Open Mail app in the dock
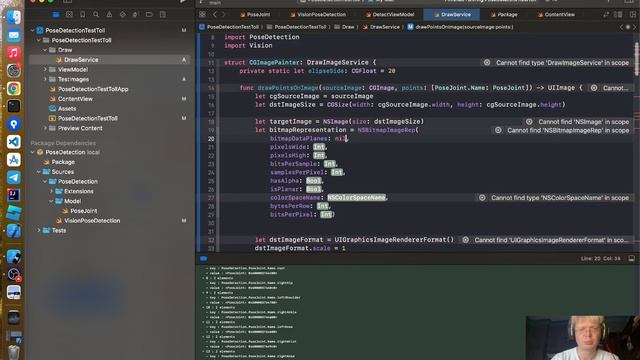The width and height of the screenshot is (640, 360). (13, 35)
